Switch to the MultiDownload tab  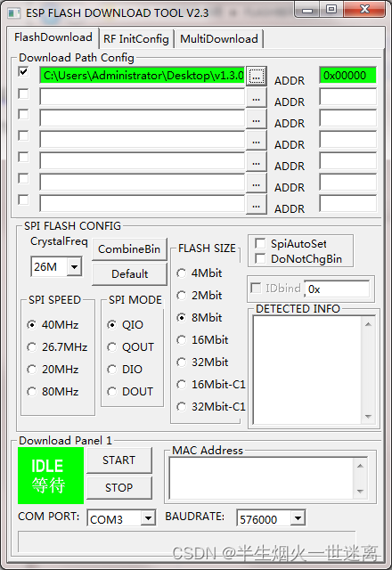[x=219, y=39]
